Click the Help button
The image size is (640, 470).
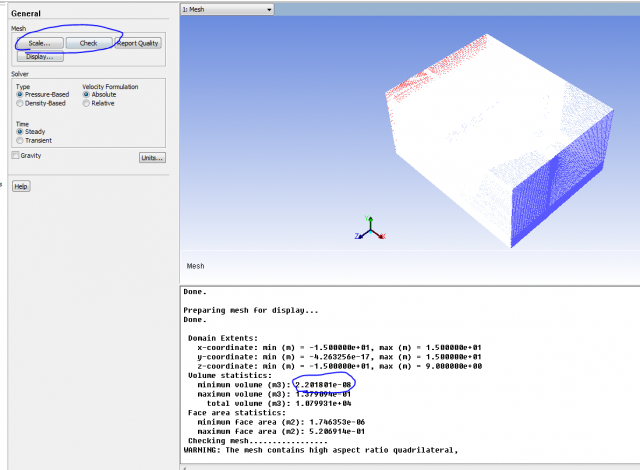pyautogui.click(x=21, y=186)
